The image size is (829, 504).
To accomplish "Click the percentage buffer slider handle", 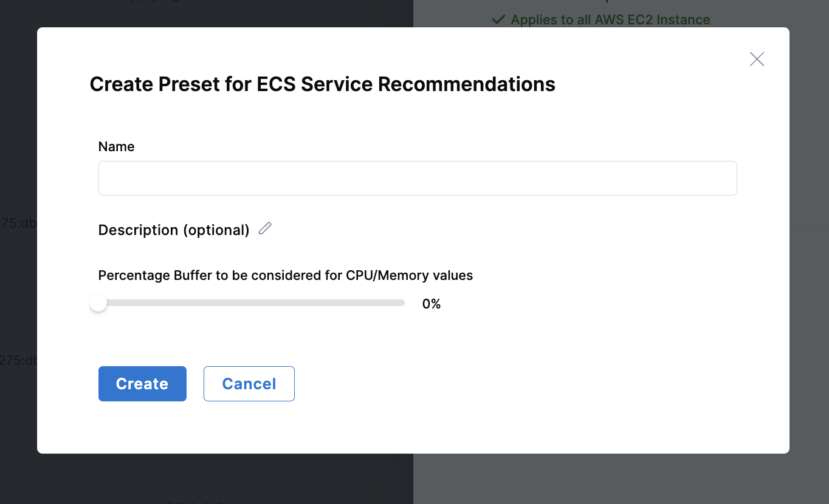I will tap(98, 303).
